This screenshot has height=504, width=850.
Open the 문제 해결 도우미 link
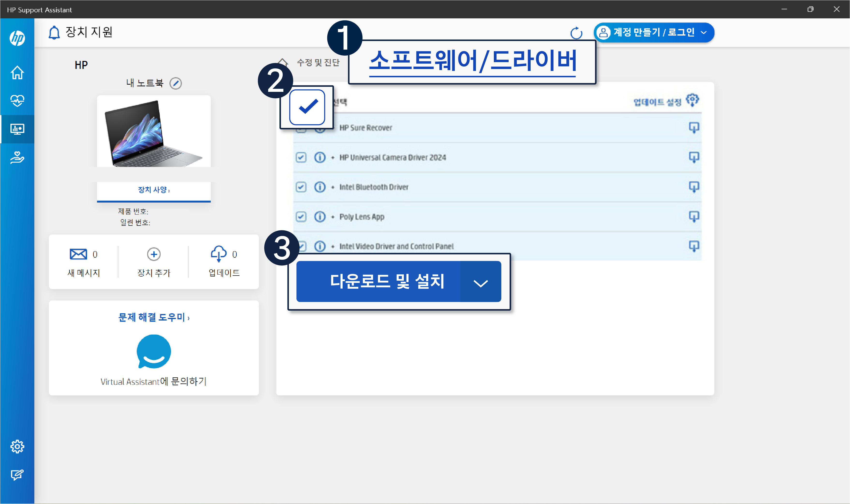coord(153,317)
